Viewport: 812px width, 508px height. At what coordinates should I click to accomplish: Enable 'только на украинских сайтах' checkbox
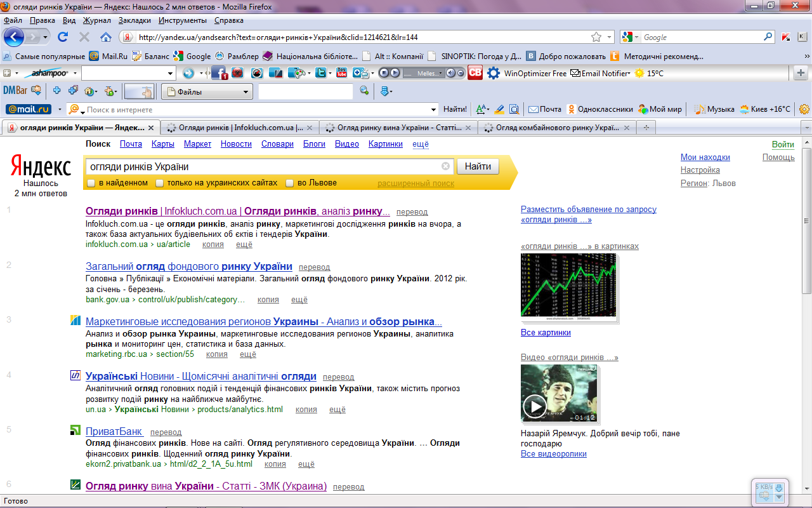click(160, 183)
